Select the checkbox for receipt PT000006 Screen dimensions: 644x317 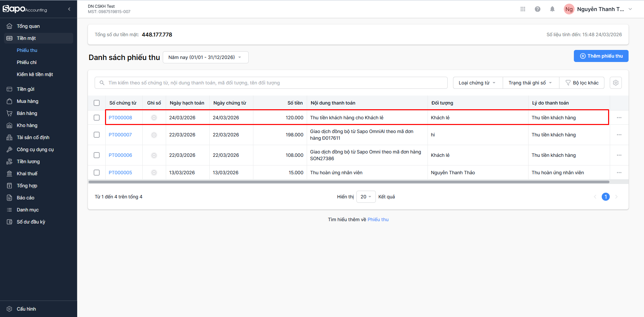[x=97, y=155]
